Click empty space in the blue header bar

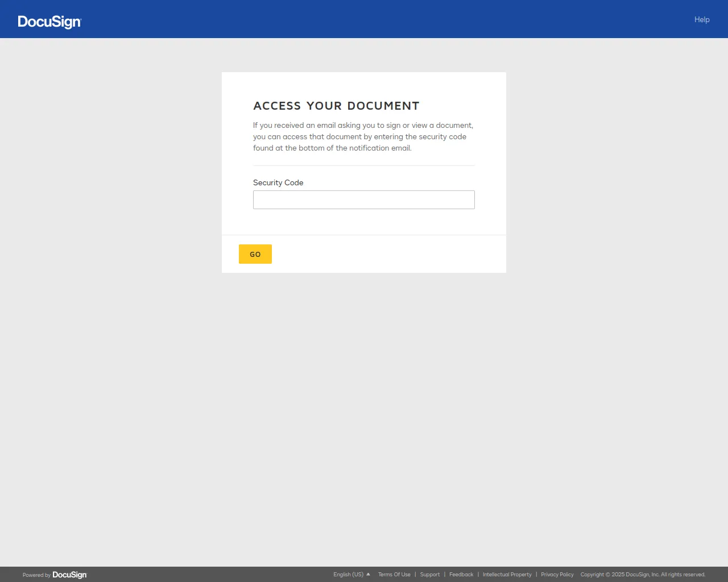[364, 19]
